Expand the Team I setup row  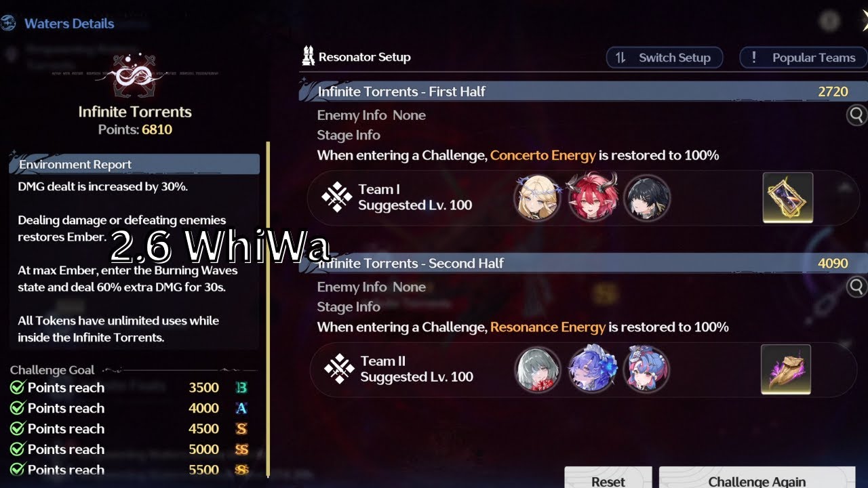(x=583, y=197)
